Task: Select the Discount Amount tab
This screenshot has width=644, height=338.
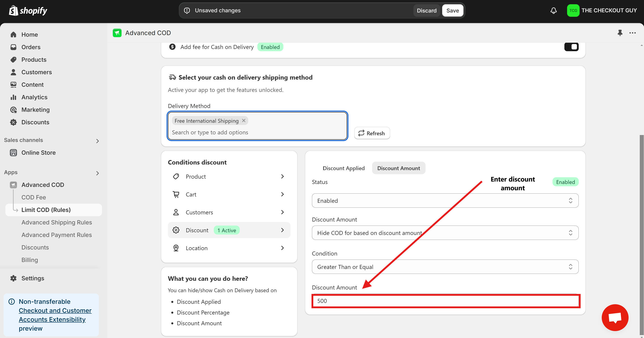Action: pos(398,168)
